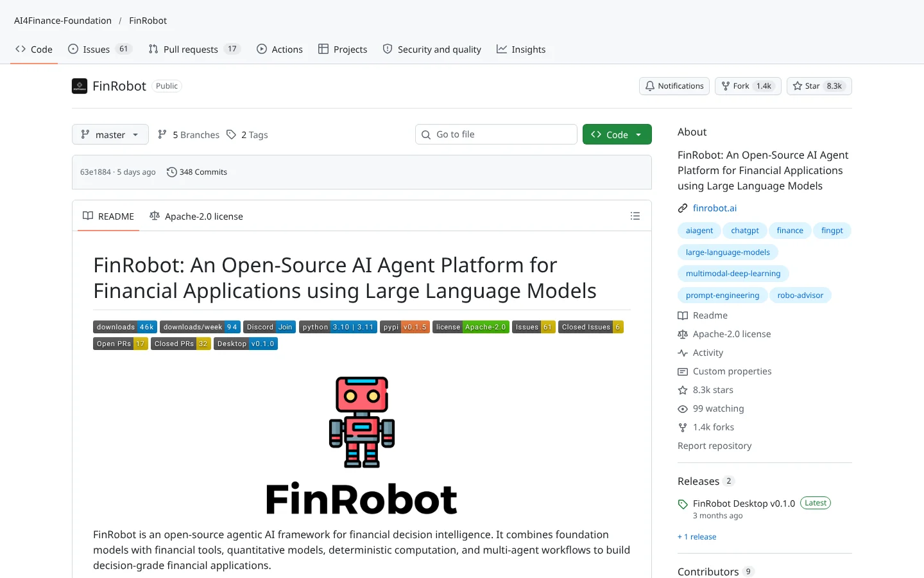Screen dimensions: 924x578
Task: Click the fork icon on Fork button
Action: [726, 86]
